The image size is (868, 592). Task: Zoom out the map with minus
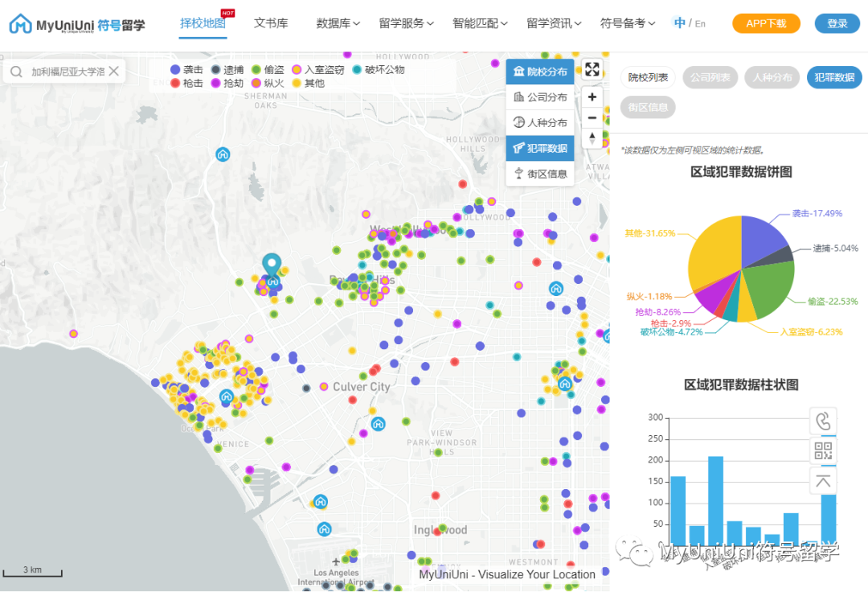[592, 117]
